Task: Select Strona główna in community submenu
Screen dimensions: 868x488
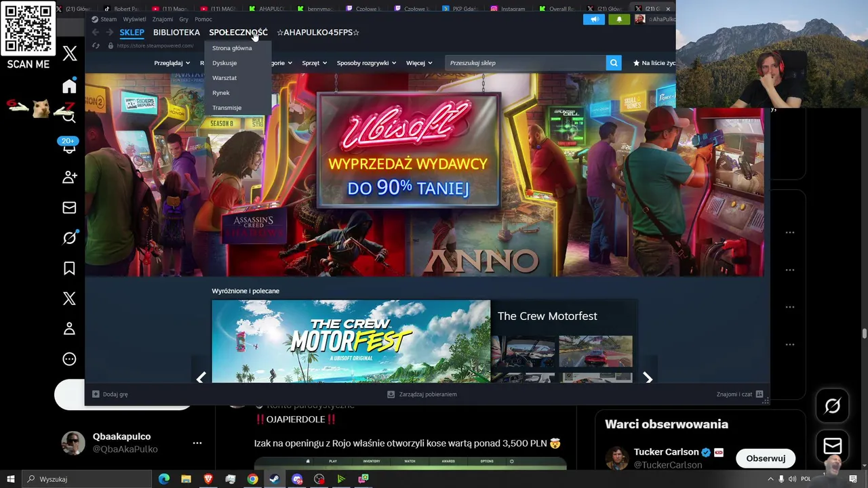Action: click(x=232, y=48)
